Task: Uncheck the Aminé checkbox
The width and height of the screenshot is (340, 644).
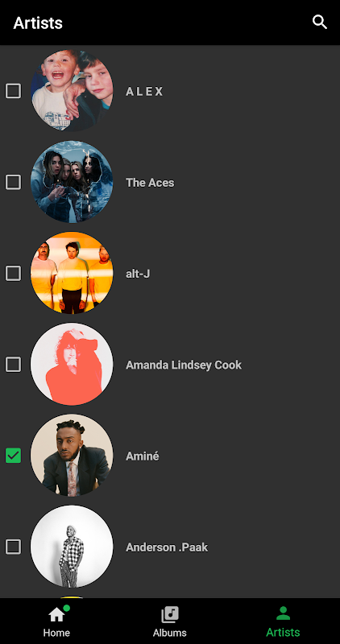Action: [x=13, y=456]
